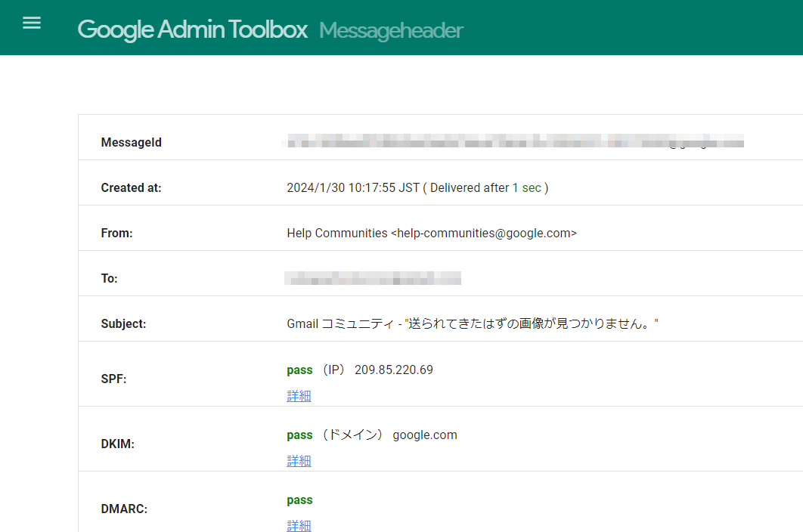Click the green pass status in DMARC row
This screenshot has width=803, height=532.
[x=299, y=500]
